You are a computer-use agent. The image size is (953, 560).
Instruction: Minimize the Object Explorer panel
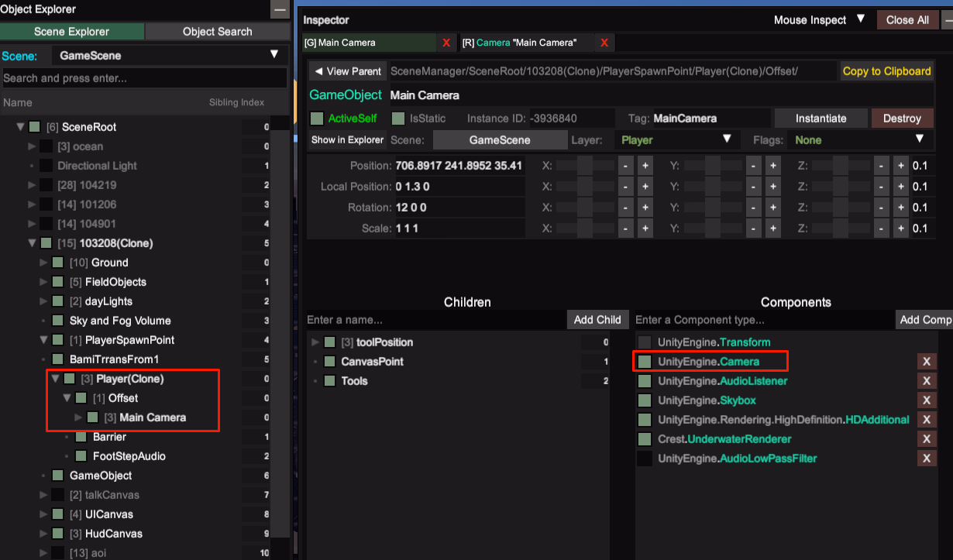[279, 10]
